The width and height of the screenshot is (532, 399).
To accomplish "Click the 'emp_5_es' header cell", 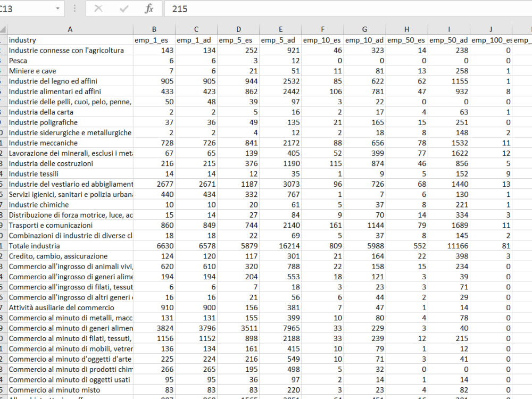I will coord(238,40).
